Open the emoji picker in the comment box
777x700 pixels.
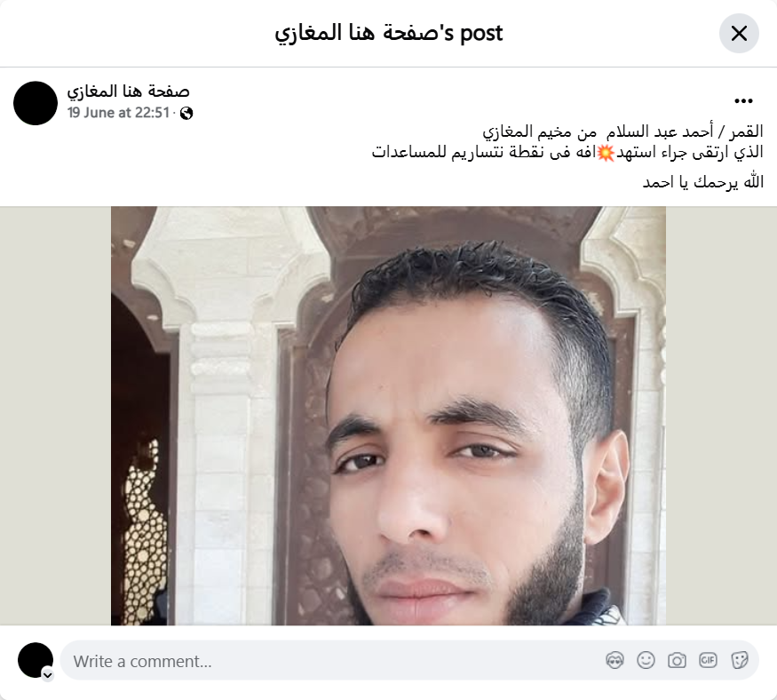[x=646, y=660]
